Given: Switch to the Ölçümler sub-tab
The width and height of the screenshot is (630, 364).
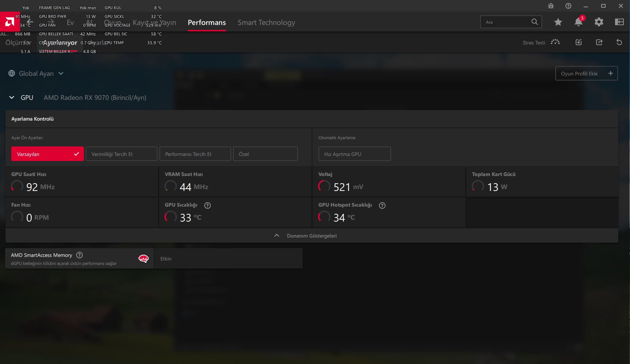Looking at the screenshot, I should [18, 43].
